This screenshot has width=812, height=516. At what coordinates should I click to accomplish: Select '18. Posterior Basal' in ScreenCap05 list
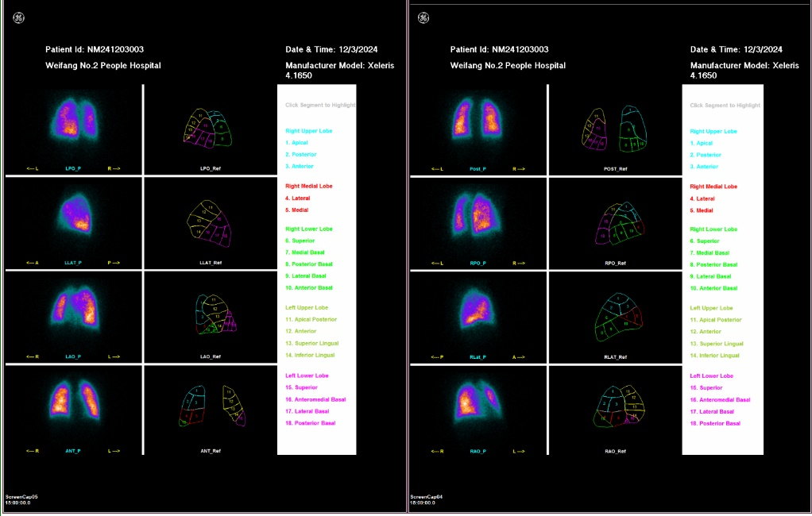[x=310, y=423]
